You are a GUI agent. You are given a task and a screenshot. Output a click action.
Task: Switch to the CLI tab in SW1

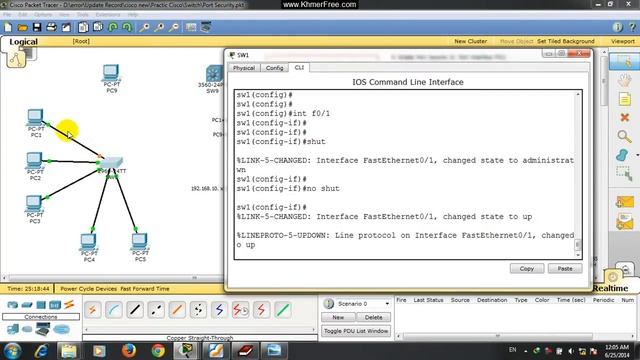pos(299,67)
